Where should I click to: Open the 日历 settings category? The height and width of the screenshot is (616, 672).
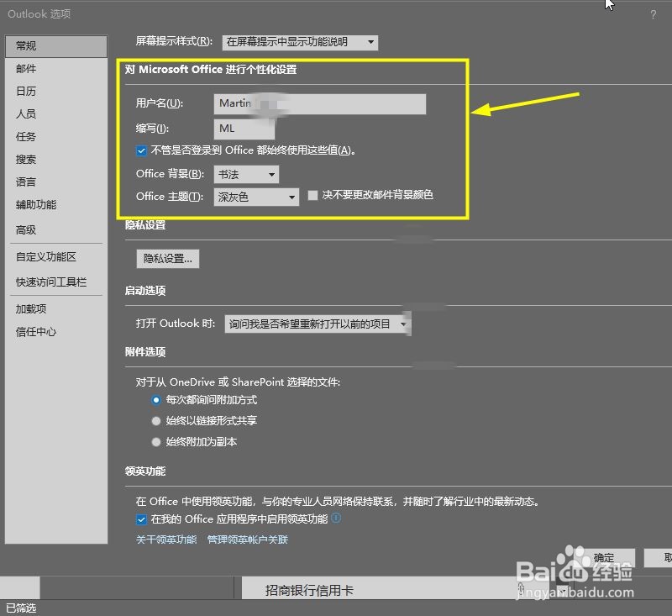pyautogui.click(x=56, y=92)
